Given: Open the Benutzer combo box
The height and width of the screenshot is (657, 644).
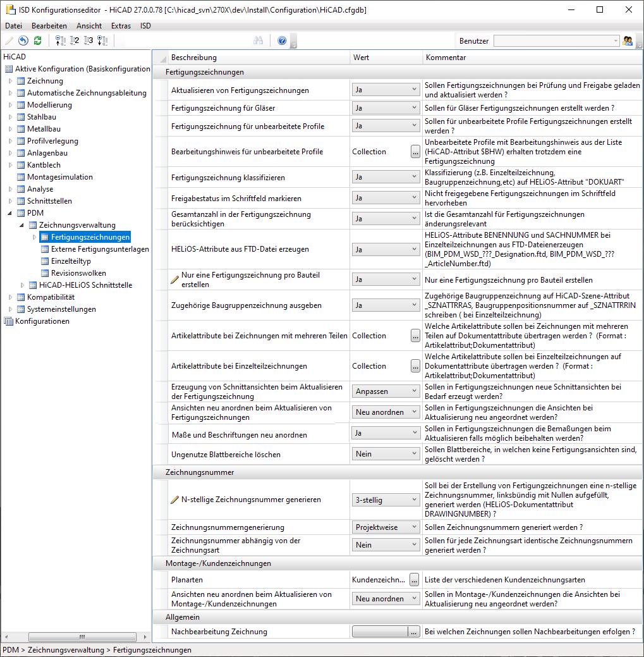Looking at the screenshot, I should tap(557, 41).
